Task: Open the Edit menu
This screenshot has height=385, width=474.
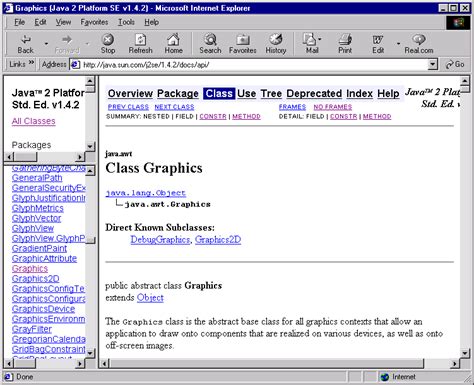Action: (x=40, y=22)
